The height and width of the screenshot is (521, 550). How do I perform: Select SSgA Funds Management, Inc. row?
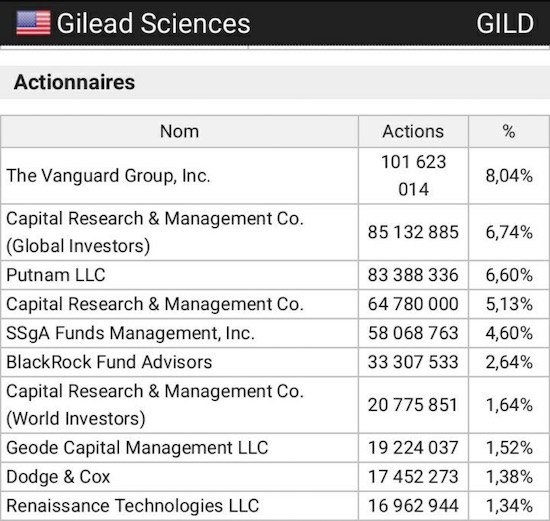[275, 333]
